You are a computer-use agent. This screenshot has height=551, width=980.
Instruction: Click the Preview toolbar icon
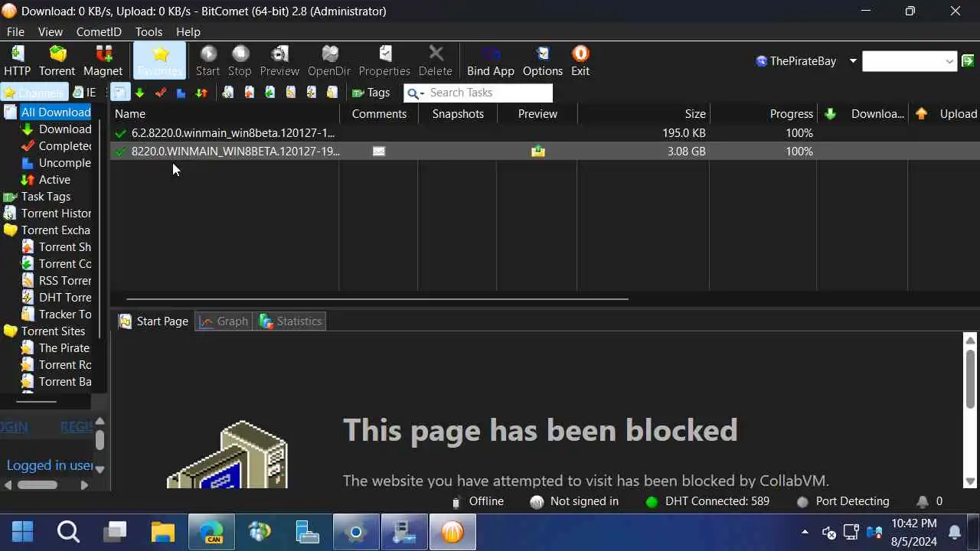[279, 61]
